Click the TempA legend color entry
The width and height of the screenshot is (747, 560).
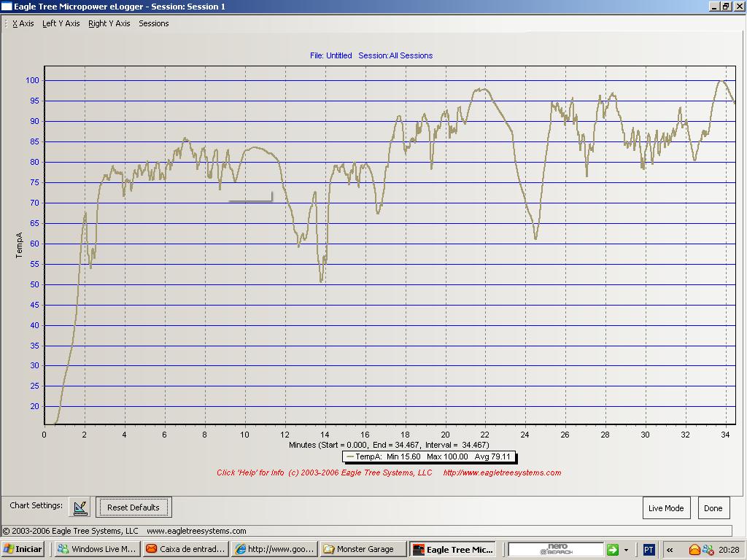(350, 457)
